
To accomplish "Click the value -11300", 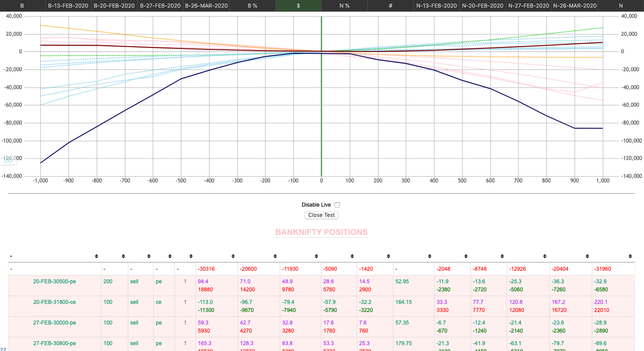I will coord(206,310).
